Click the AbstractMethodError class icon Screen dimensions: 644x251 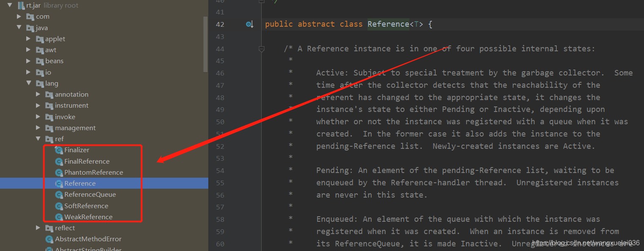(x=50, y=239)
